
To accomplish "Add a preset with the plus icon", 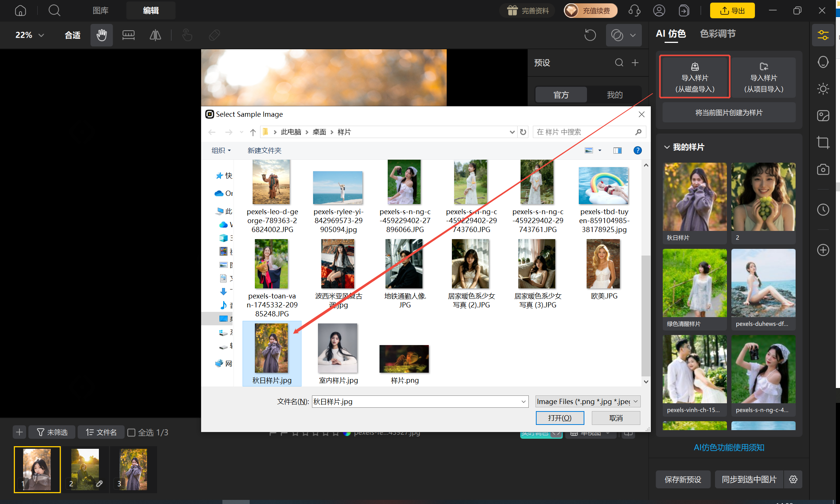I will coord(635,63).
